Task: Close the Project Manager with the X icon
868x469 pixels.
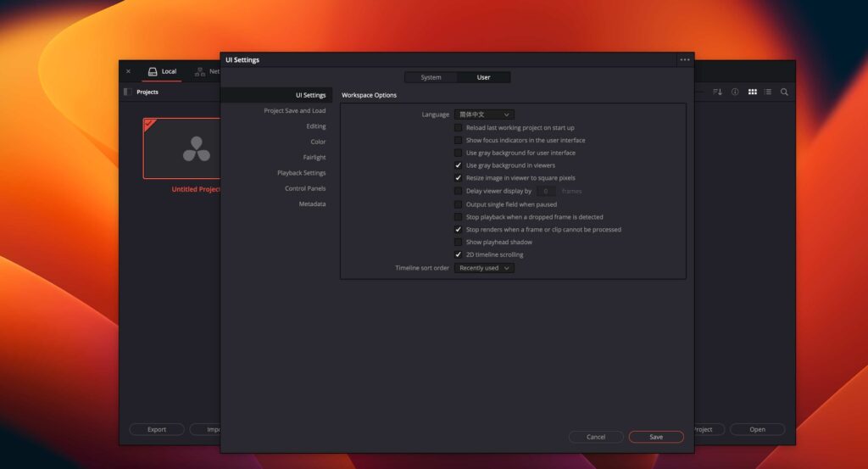Action: (x=129, y=71)
